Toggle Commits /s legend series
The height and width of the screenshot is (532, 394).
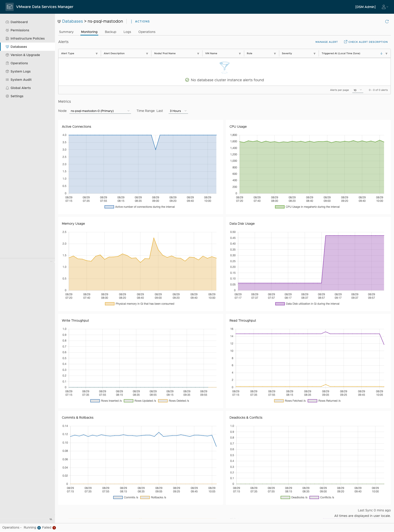[126, 497]
